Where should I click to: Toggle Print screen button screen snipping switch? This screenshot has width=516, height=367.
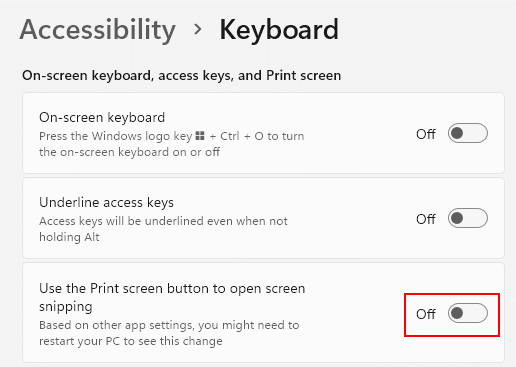(468, 313)
